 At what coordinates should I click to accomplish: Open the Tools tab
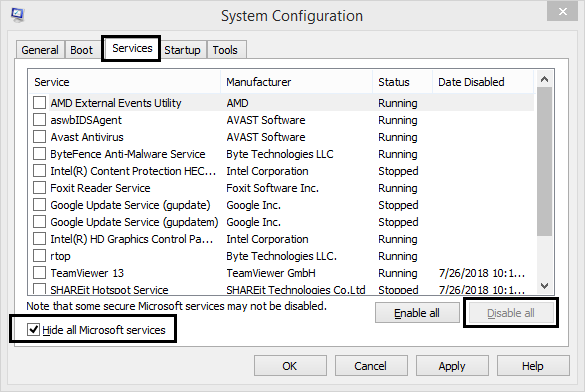click(x=225, y=50)
